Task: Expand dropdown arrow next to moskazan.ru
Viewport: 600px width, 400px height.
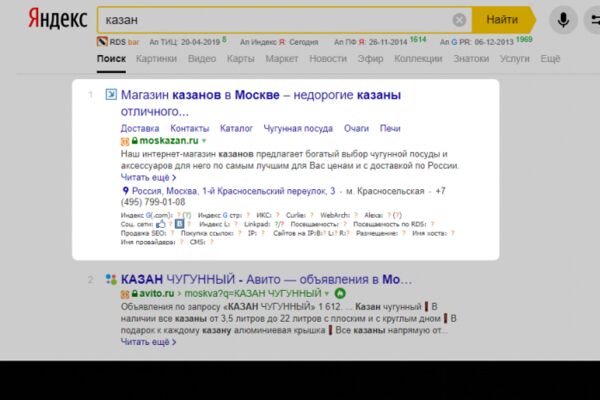Action: click(x=204, y=141)
